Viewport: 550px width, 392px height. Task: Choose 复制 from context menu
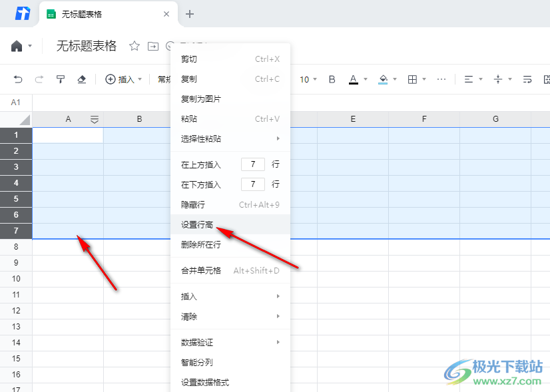pyautogui.click(x=230, y=79)
